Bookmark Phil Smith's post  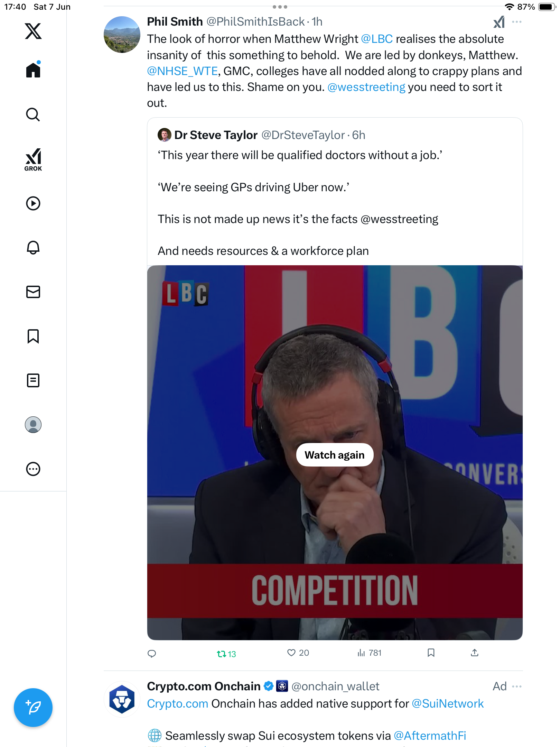click(431, 653)
